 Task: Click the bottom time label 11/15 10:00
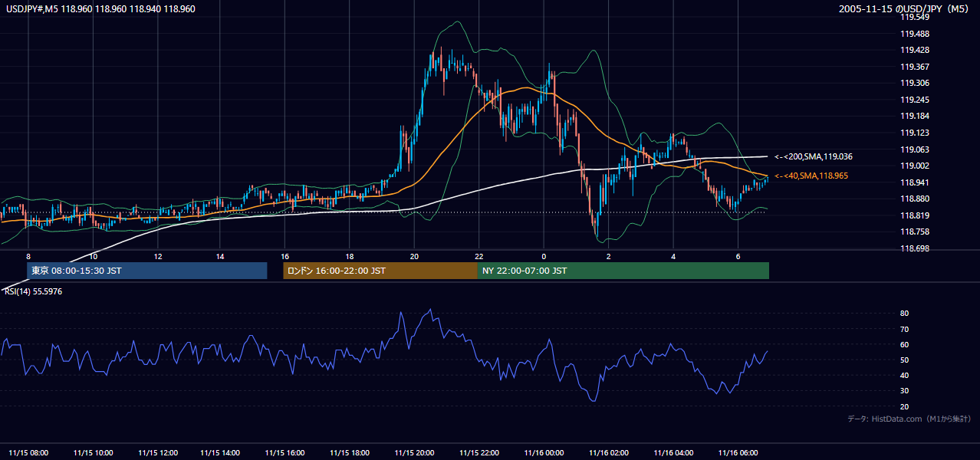pos(93,452)
